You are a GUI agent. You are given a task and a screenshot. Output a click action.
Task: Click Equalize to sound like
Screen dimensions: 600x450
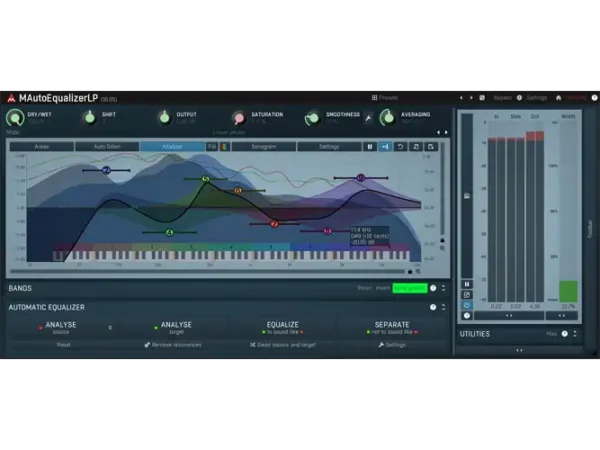coord(282,328)
